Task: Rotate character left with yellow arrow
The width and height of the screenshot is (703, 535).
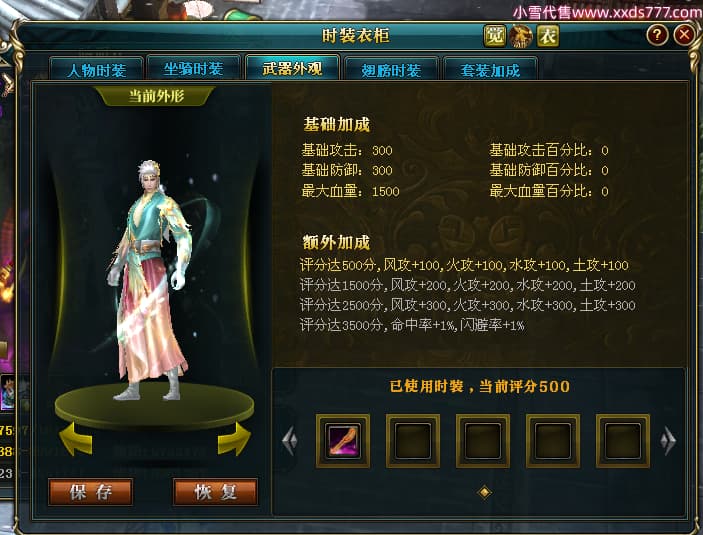Action: point(76,439)
